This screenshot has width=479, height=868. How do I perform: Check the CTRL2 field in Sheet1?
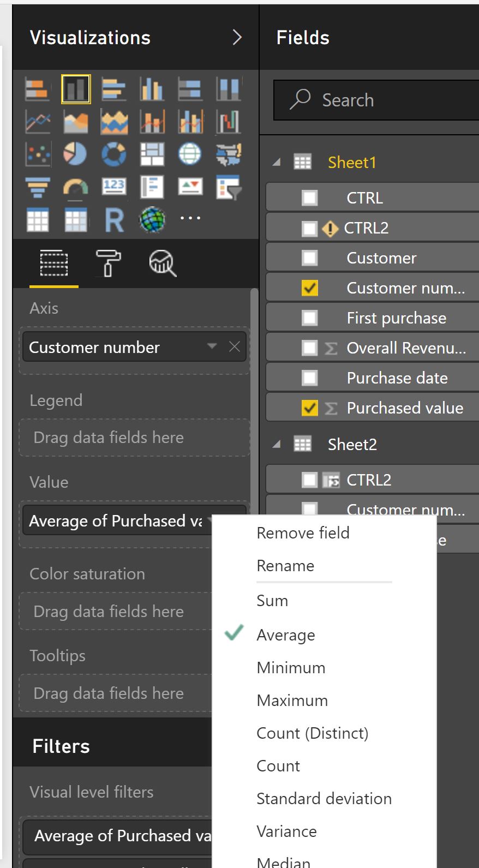pos(310,228)
